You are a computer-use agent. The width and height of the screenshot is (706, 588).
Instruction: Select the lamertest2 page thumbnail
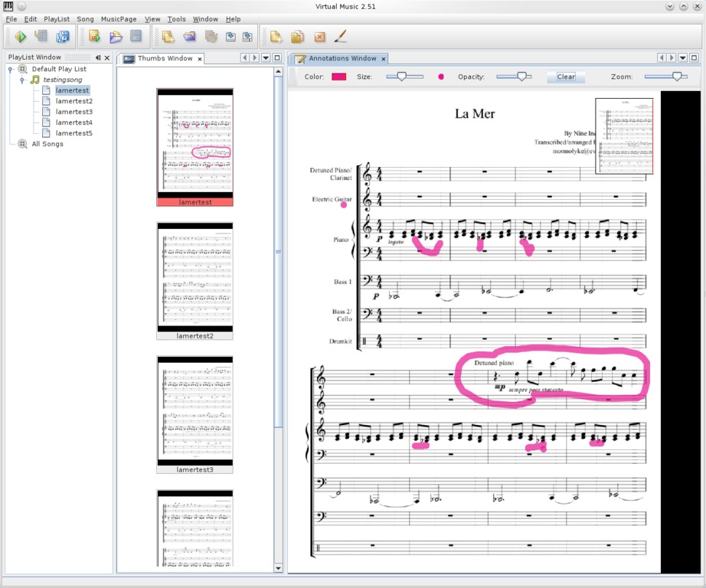pos(195,277)
